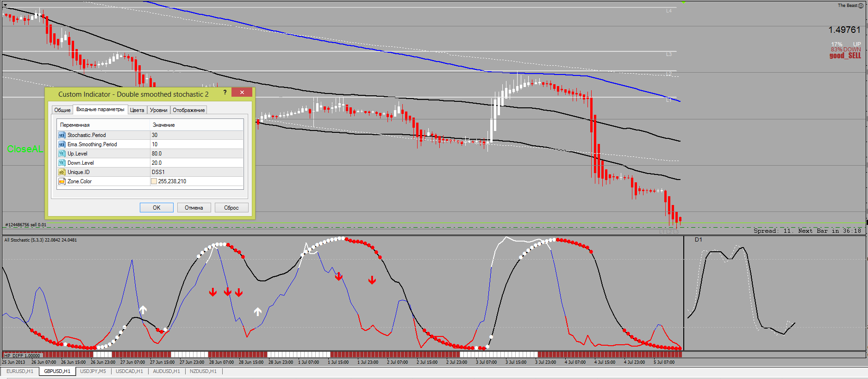Click the Отмена cancel button
868x379 pixels.
(194, 208)
